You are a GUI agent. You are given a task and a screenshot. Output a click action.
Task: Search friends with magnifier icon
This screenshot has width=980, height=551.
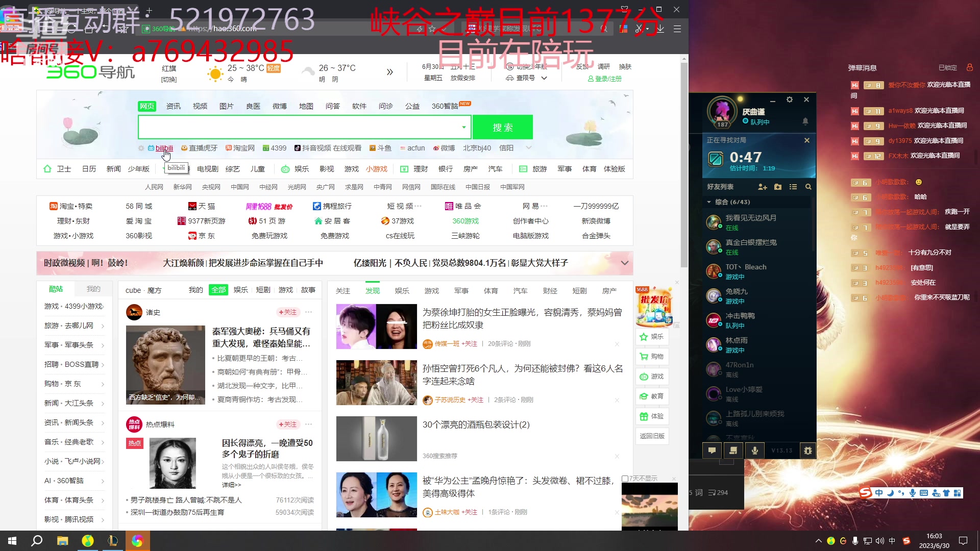click(808, 187)
